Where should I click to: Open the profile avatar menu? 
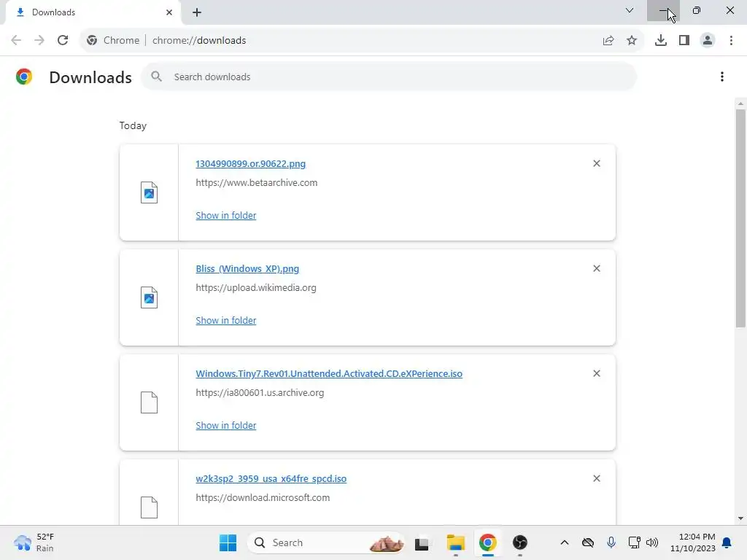pyautogui.click(x=708, y=41)
